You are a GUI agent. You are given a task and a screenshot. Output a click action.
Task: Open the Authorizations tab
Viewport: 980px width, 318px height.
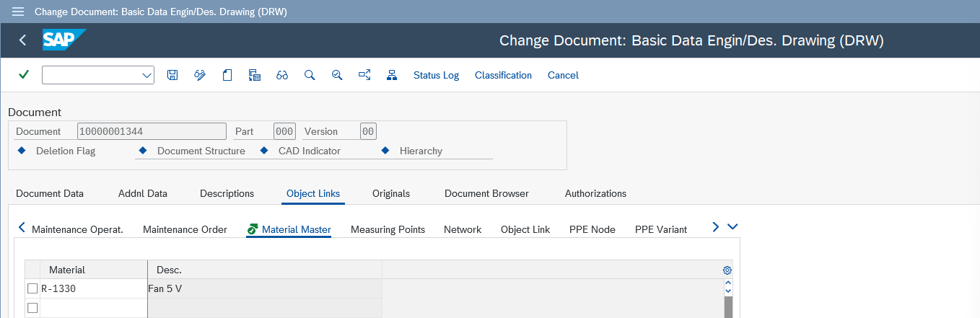(x=595, y=193)
